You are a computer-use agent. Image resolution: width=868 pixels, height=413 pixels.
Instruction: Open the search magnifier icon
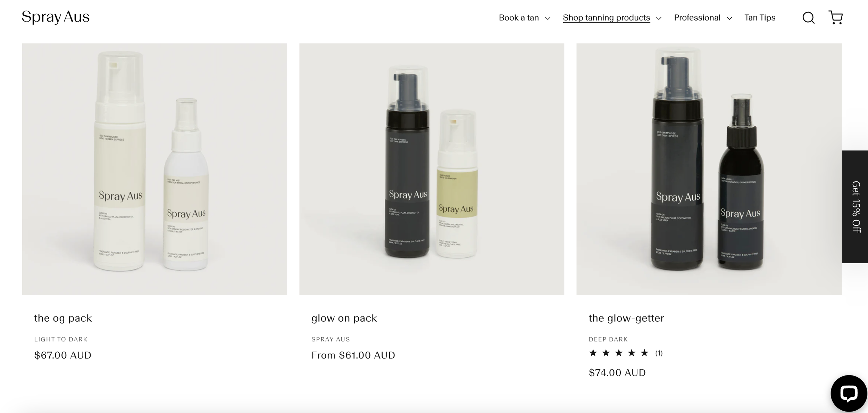[808, 18]
